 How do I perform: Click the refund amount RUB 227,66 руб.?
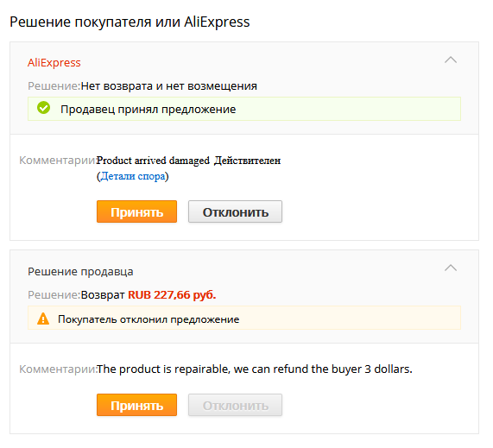pyautogui.click(x=172, y=294)
